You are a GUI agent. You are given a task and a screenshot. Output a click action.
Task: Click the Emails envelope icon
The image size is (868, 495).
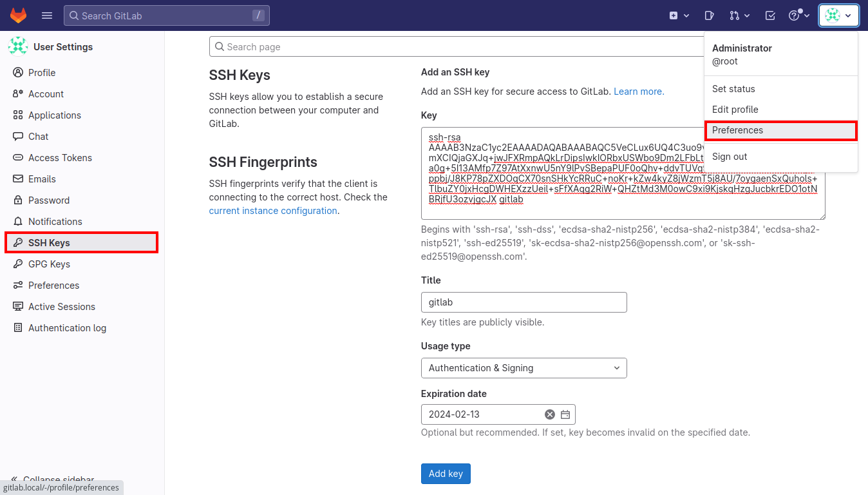click(x=18, y=179)
